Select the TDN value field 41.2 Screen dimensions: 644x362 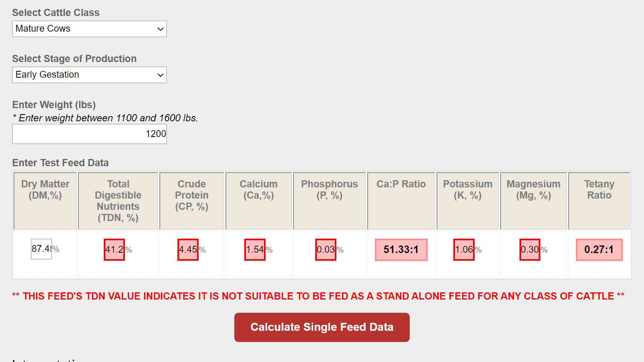(114, 249)
